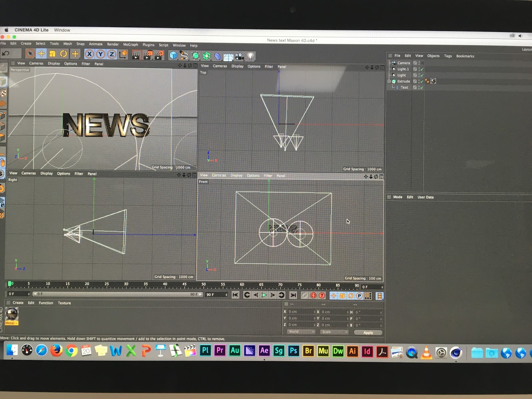
Task: Click stepper of start frame 0 F field
Action: click(x=29, y=294)
